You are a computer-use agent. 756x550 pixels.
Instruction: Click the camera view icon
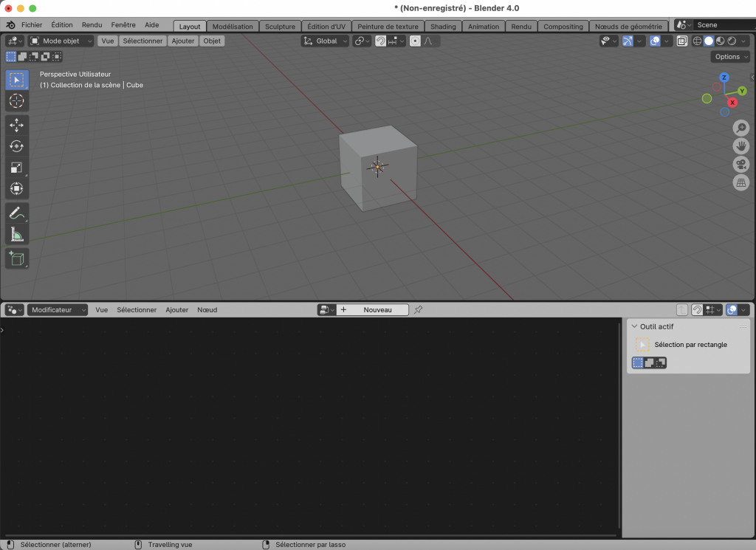coord(740,164)
